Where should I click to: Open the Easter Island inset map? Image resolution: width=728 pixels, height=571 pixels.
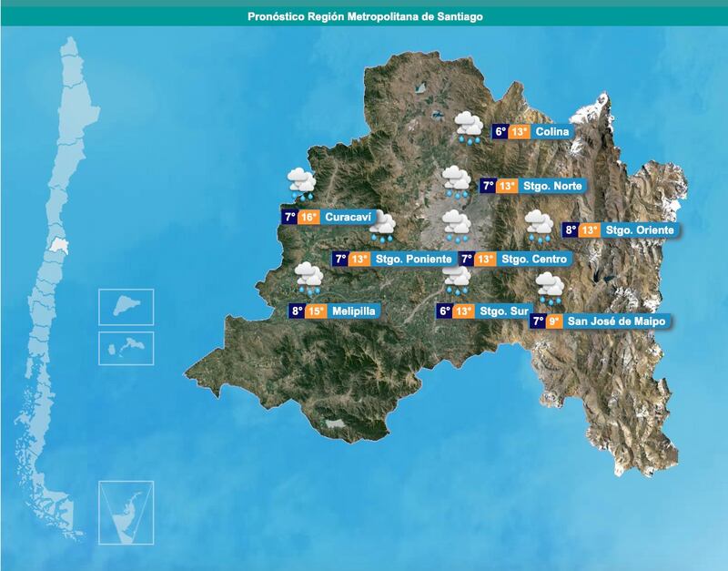pos(126,307)
